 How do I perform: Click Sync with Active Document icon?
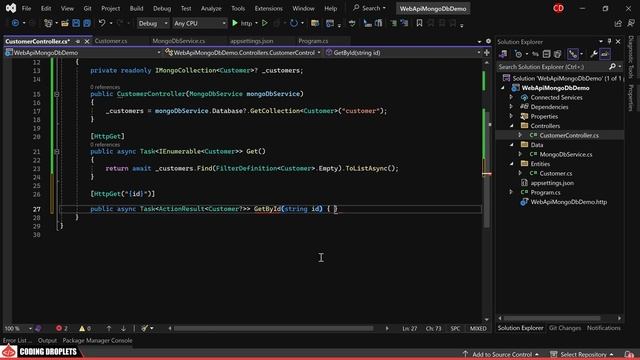coord(535,54)
